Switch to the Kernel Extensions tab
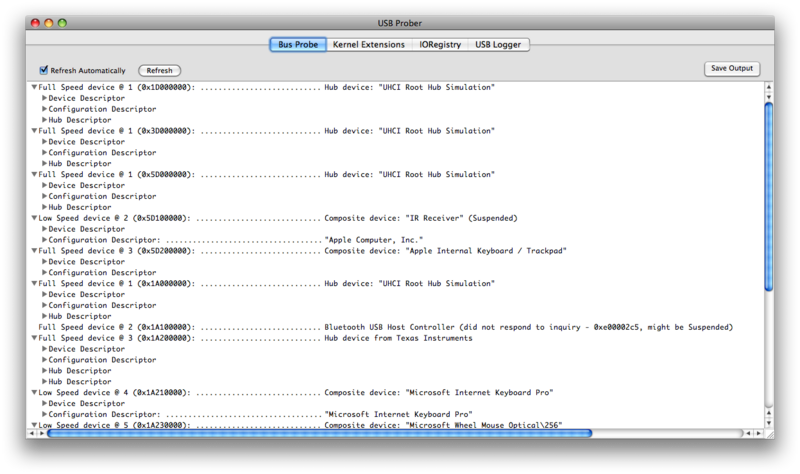The width and height of the screenshot is (800, 474). point(368,45)
